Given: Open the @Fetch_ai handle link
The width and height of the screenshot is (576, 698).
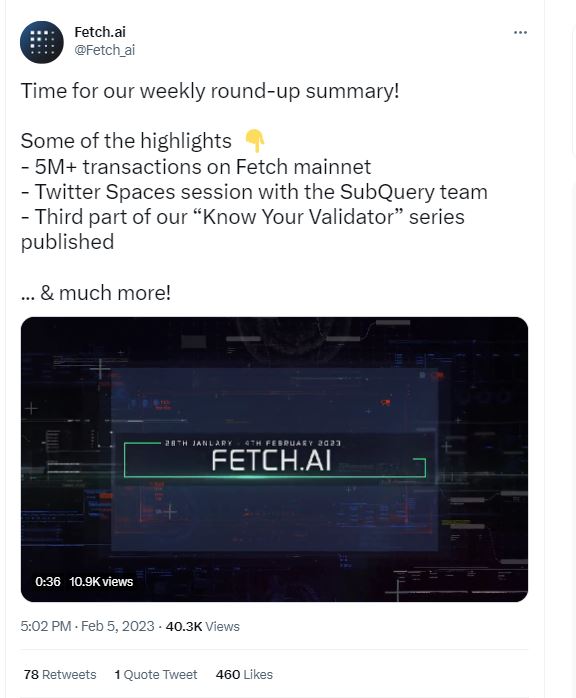Looking at the screenshot, I should [x=105, y=50].
